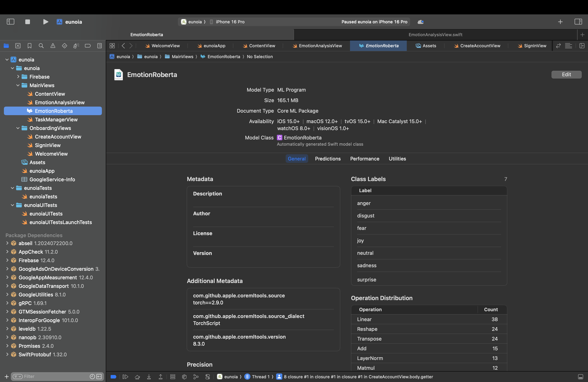Open the related items grid icon

tap(112, 46)
